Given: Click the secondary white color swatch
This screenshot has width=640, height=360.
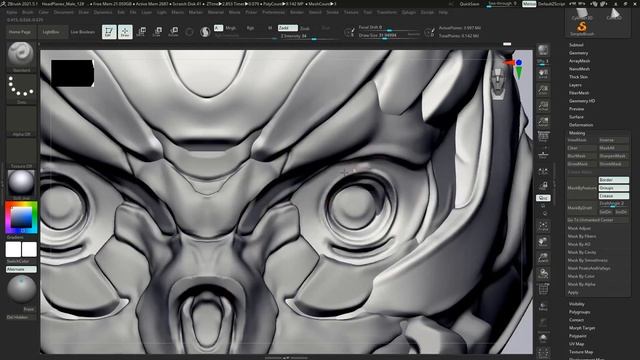Looking at the screenshot, I should click(x=13, y=249).
